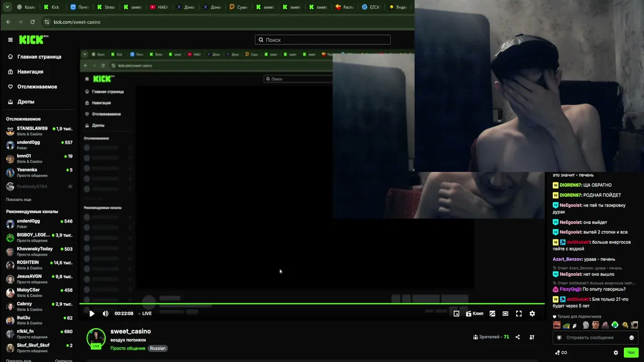Open Отслеживаемое in the sidebar

point(32,86)
